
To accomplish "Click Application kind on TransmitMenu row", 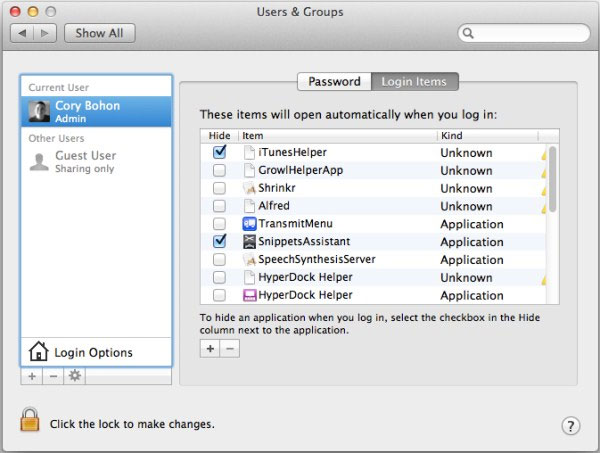I will click(472, 224).
